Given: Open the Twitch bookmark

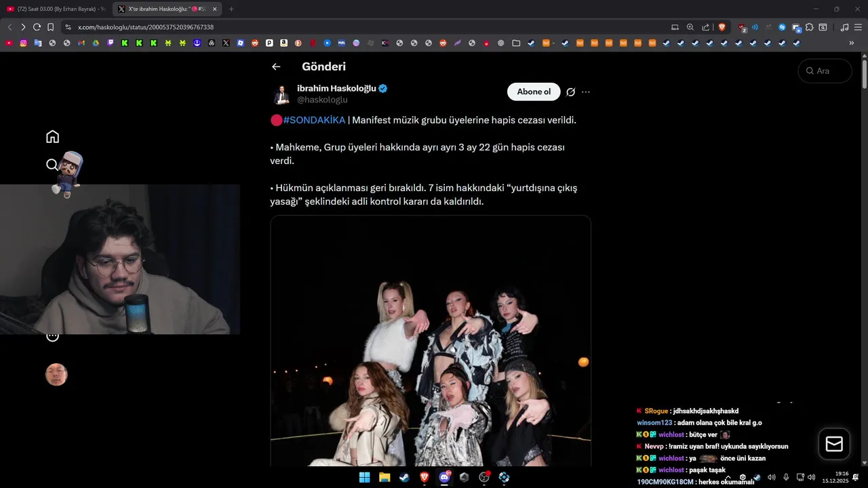Looking at the screenshot, I should [x=110, y=43].
